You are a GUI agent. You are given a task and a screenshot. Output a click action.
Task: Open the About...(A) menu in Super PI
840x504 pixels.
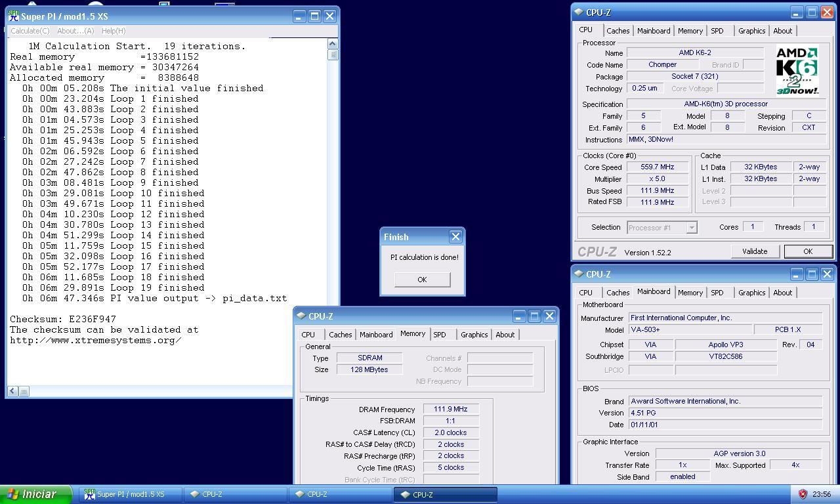[75, 31]
